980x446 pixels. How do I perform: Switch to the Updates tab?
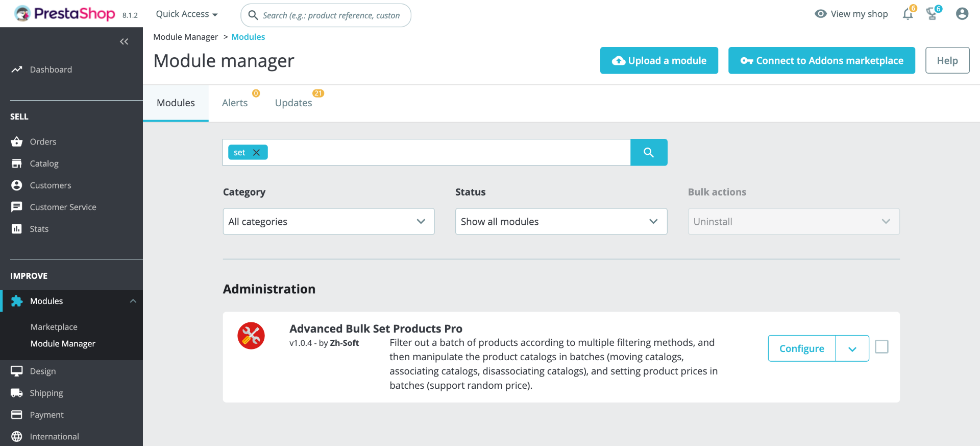coord(293,103)
